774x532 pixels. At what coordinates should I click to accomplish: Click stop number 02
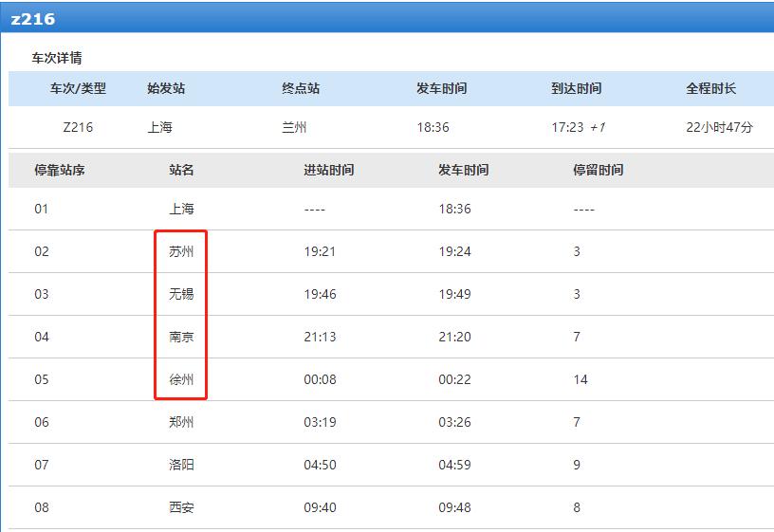(42, 251)
